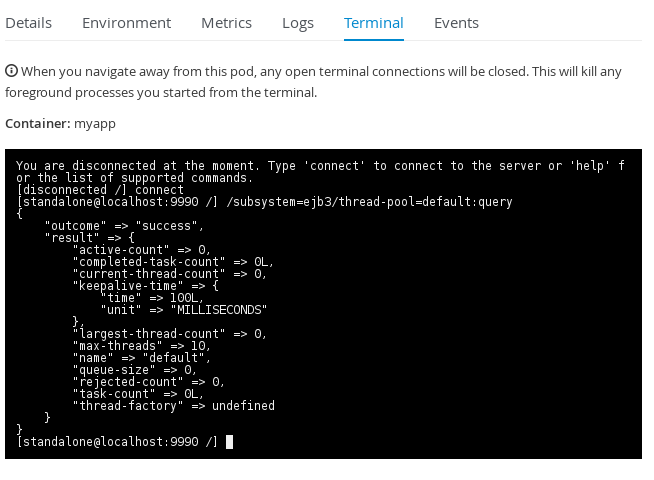Click the "unit" => "MILLISECONDS" line
This screenshot has height=480, width=654.
tap(184, 310)
